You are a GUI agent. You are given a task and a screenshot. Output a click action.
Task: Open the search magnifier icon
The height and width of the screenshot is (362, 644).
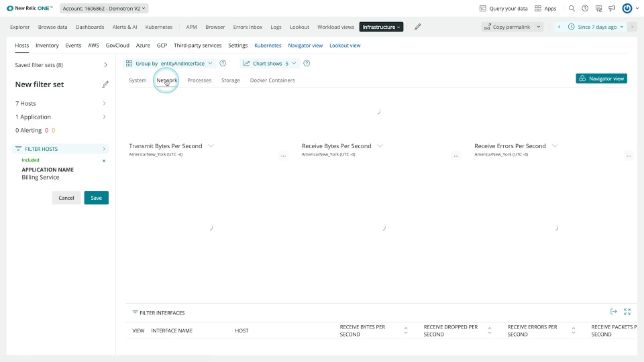click(x=572, y=8)
